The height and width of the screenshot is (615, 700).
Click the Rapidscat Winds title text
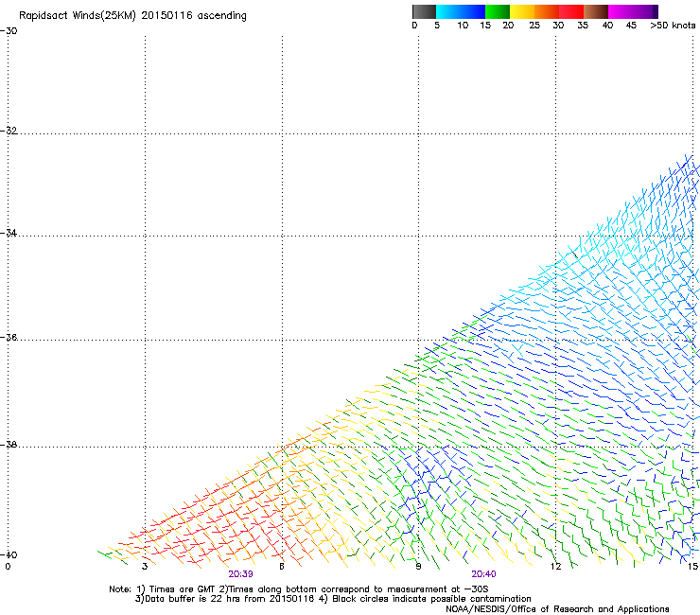tap(132, 16)
